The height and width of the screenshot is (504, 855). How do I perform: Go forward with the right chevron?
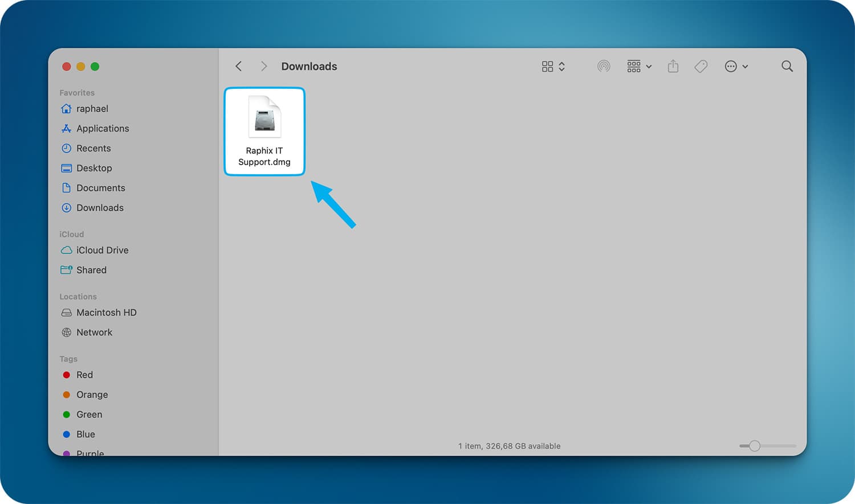pos(263,67)
